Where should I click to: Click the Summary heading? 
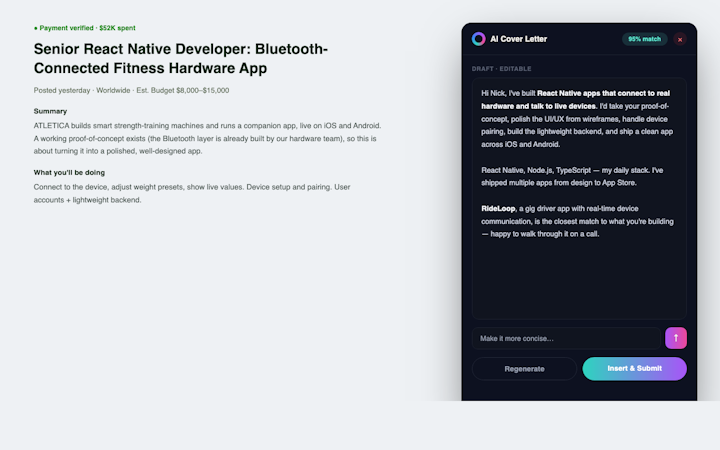pos(50,111)
